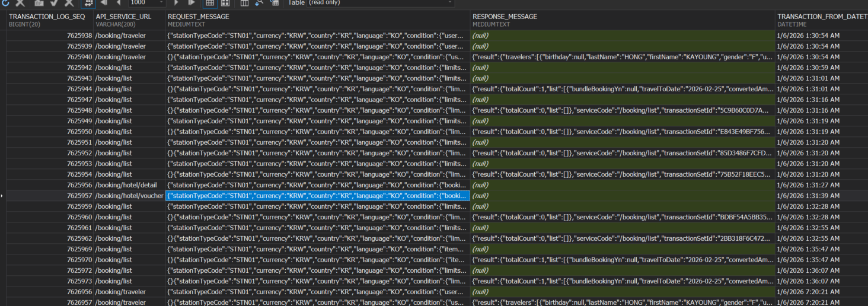The width and height of the screenshot is (868, 306).
Task: Open the Table (read only) dropdown
Action: coord(451,3)
